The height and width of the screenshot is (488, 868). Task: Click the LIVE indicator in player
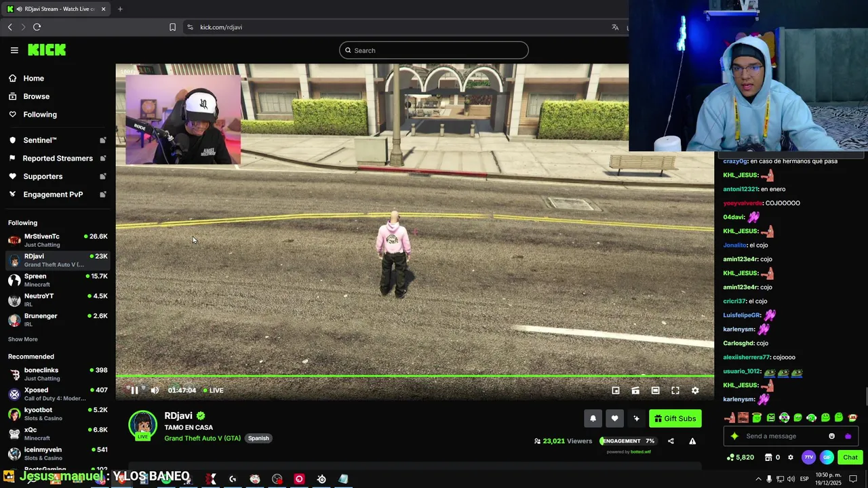click(214, 390)
